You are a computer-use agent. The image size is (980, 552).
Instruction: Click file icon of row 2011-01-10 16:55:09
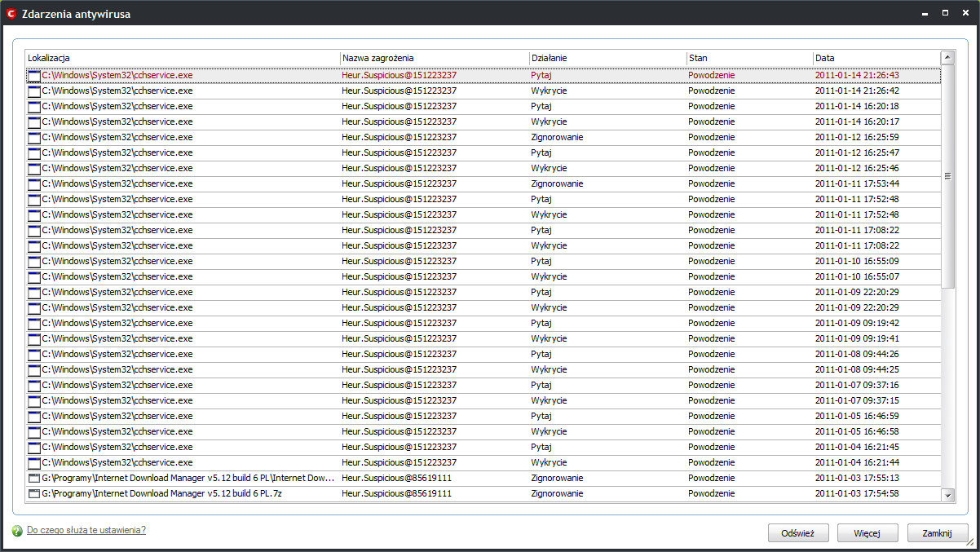tap(34, 261)
